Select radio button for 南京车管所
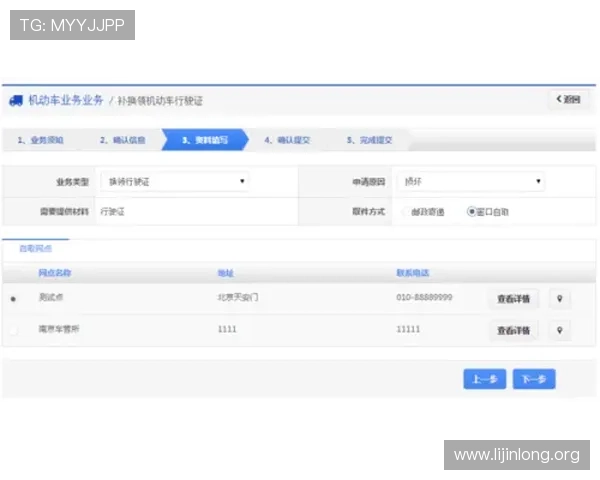The height and width of the screenshot is (480, 600). (x=13, y=330)
